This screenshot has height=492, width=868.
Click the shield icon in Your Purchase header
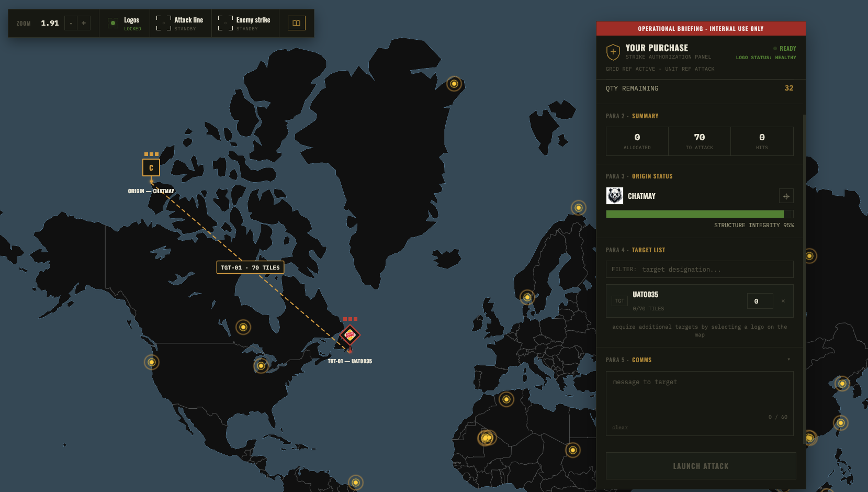click(x=613, y=52)
